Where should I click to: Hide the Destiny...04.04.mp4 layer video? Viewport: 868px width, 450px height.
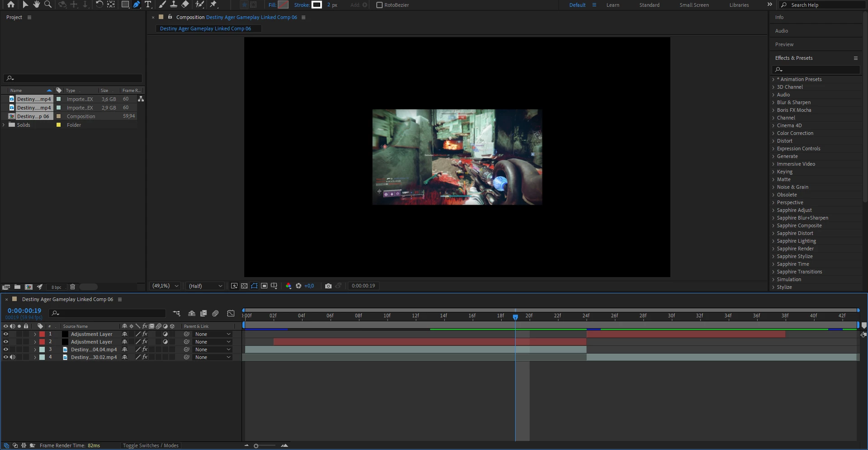6,349
